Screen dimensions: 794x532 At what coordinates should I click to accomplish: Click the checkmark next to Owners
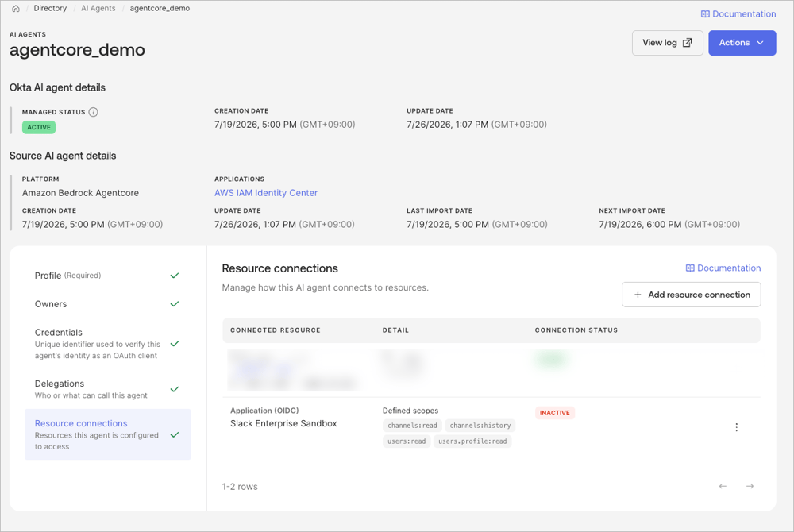(x=175, y=303)
